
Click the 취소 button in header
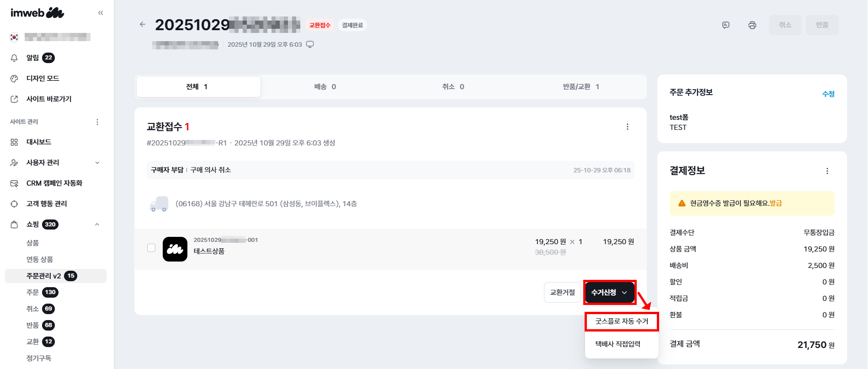(785, 25)
